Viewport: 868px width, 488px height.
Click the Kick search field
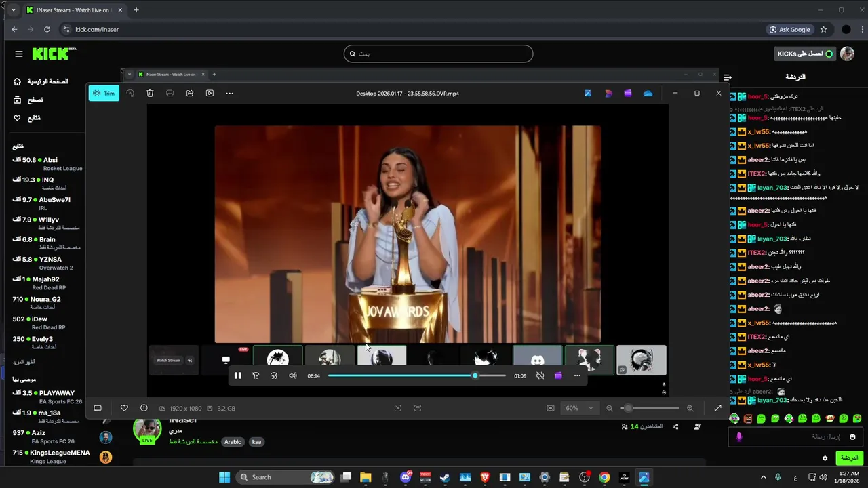pos(438,54)
